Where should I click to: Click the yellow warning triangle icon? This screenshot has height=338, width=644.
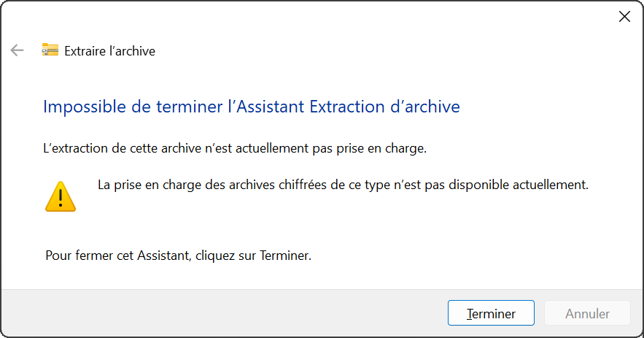tap(61, 196)
